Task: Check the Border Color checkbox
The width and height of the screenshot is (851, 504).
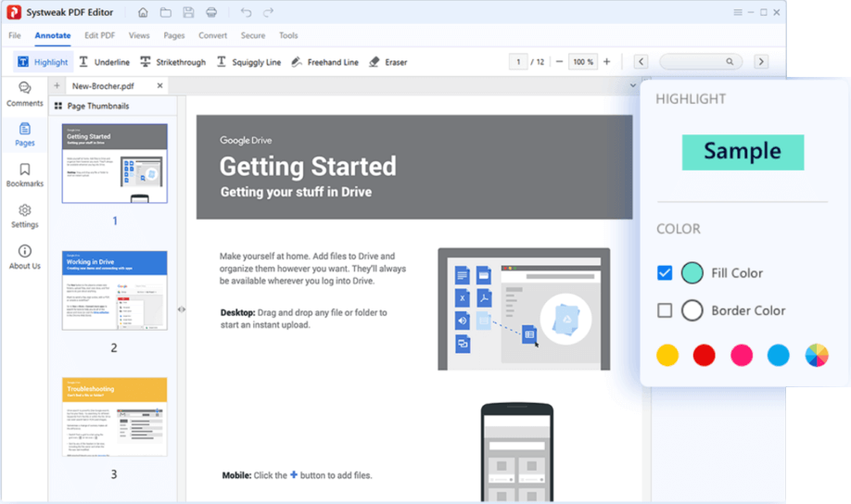Action: [665, 310]
